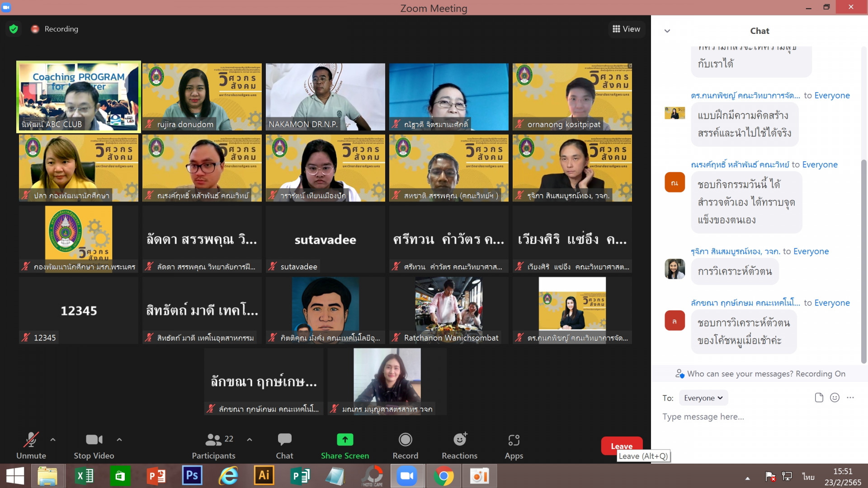Start Share Screen
Image resolution: width=868 pixels, height=488 pixels.
pyautogui.click(x=345, y=446)
